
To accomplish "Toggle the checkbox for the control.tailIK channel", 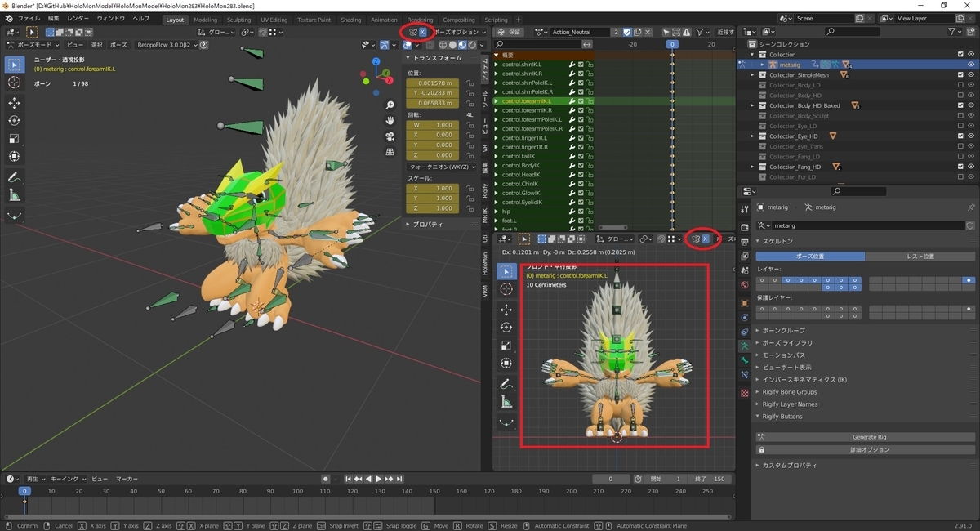I will [581, 156].
